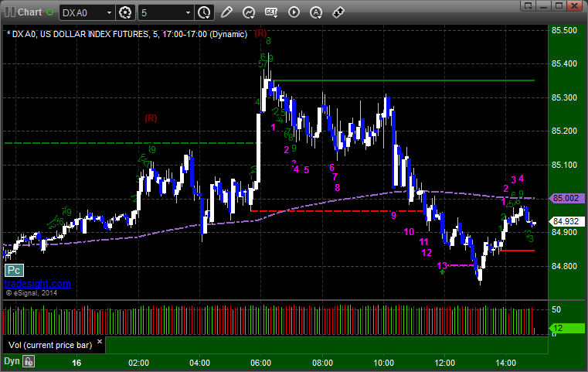Open the tradesight.com link
This screenshot has width=588, height=372.
[38, 283]
